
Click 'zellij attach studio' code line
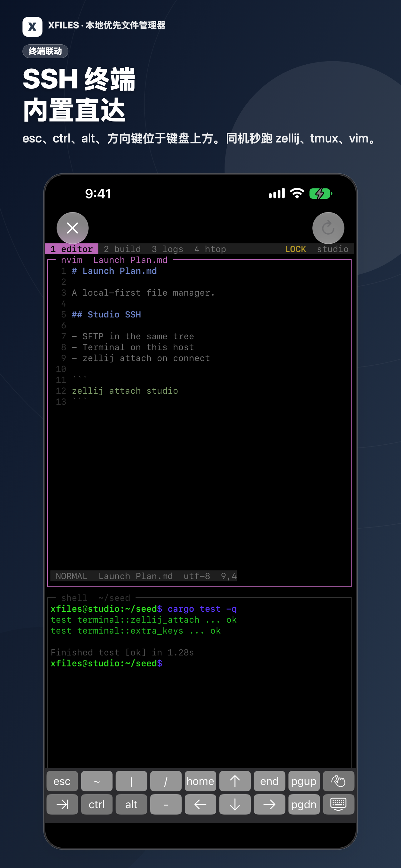click(x=125, y=391)
